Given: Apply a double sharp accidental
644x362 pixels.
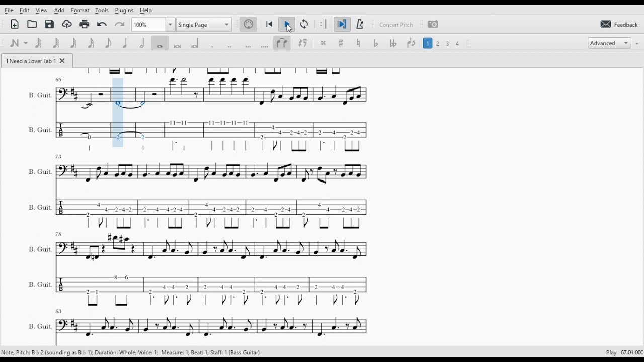Looking at the screenshot, I should pyautogui.click(x=324, y=43).
